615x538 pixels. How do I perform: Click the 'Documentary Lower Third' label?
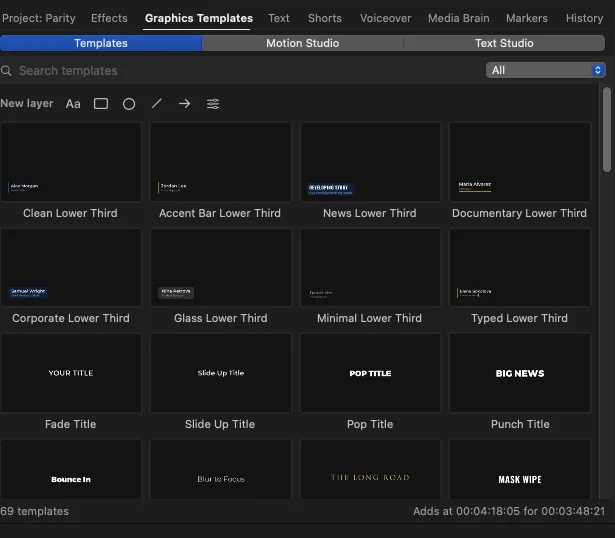pyautogui.click(x=519, y=213)
